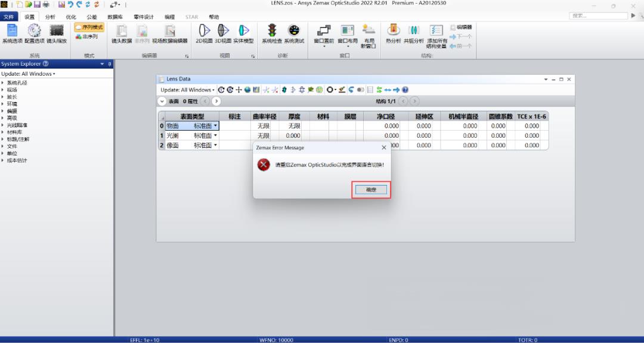Expand the 成本估计 tree item
The height and width of the screenshot is (343, 644).
[2, 160]
